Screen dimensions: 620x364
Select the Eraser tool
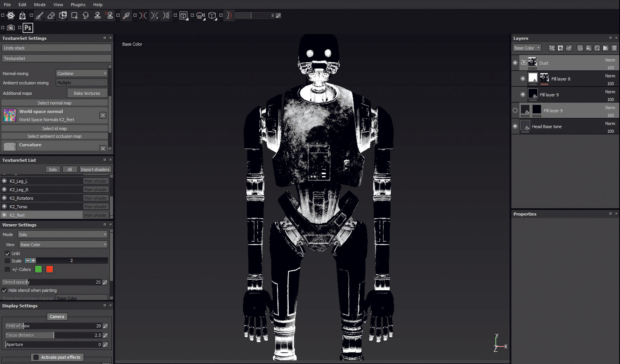click(x=51, y=16)
